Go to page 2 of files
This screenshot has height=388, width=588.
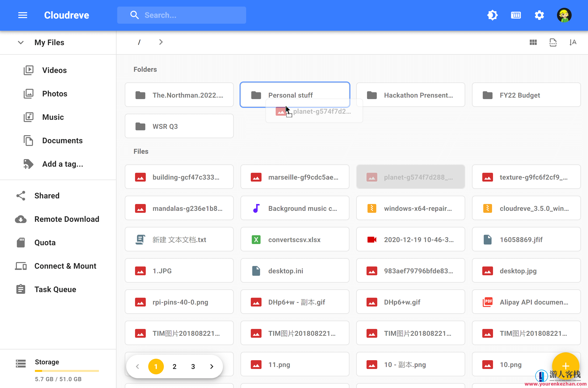pos(174,366)
